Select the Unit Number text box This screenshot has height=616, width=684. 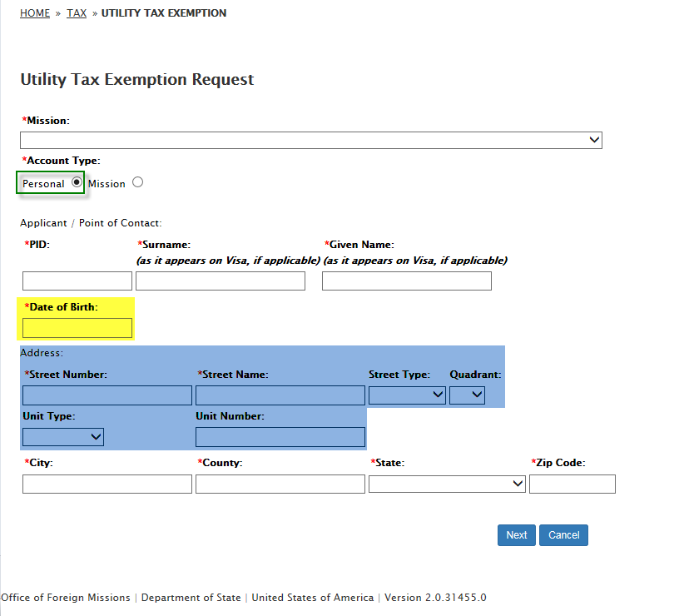point(280,437)
